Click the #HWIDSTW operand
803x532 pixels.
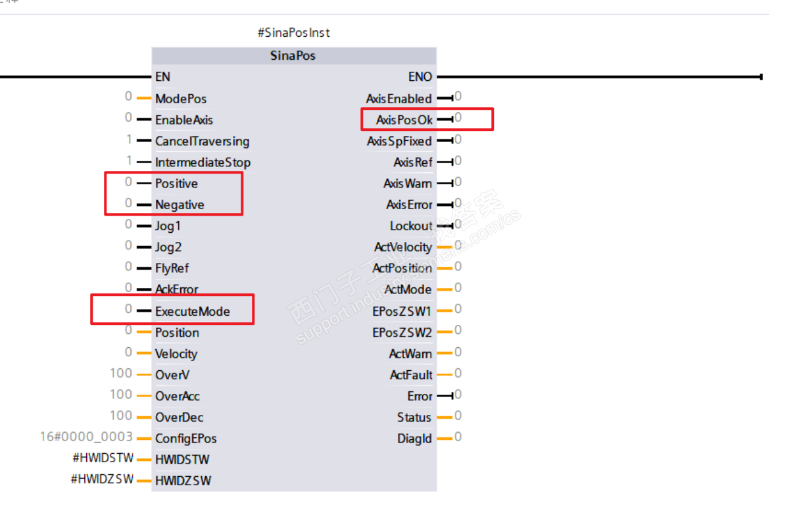(103, 458)
